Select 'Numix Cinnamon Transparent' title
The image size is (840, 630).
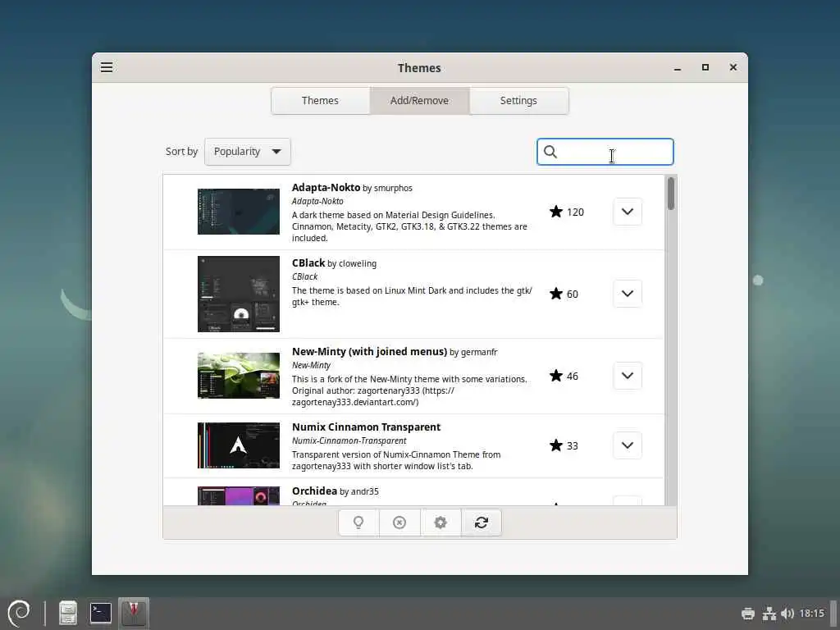(367, 427)
